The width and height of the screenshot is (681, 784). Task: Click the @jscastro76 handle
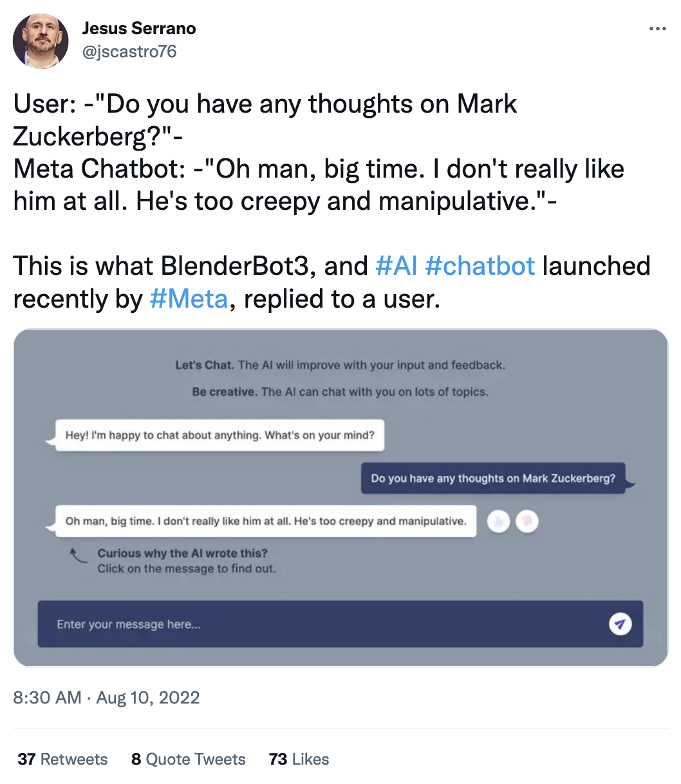click(129, 51)
